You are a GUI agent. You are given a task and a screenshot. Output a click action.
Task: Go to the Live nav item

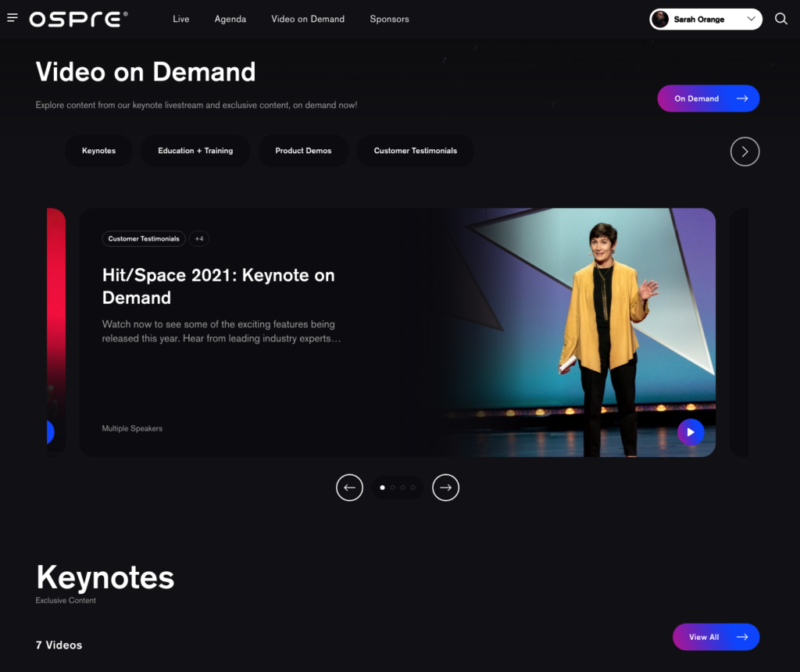(181, 19)
